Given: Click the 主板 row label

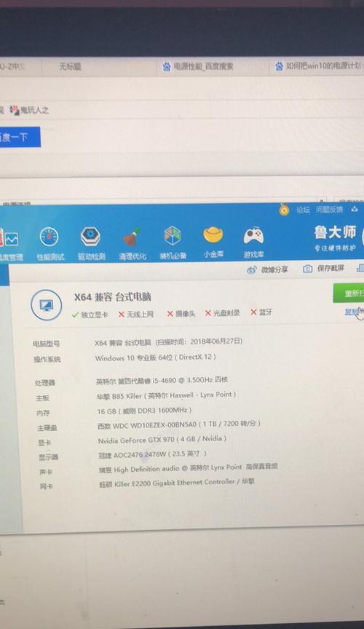Looking at the screenshot, I should click(x=42, y=398).
